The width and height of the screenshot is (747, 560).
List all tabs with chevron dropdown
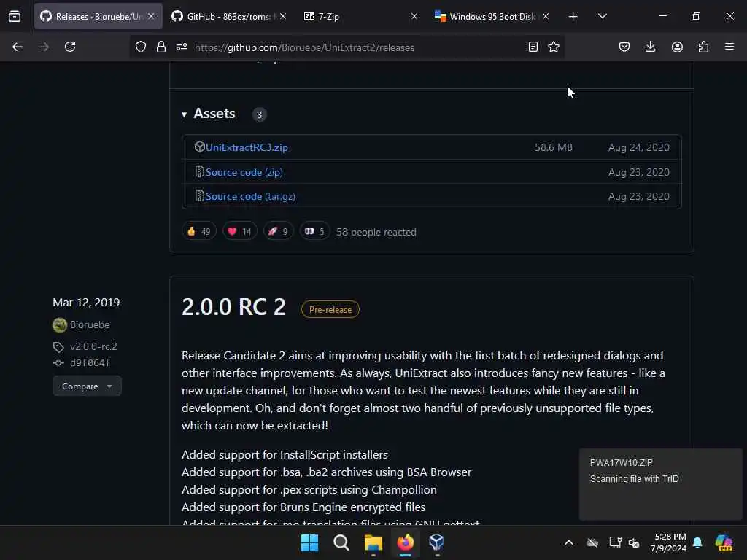click(x=602, y=16)
